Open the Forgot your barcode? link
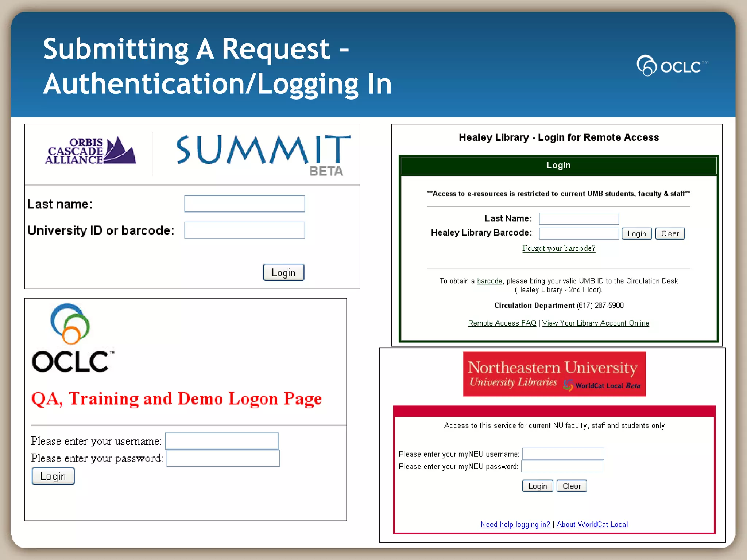 (559, 248)
